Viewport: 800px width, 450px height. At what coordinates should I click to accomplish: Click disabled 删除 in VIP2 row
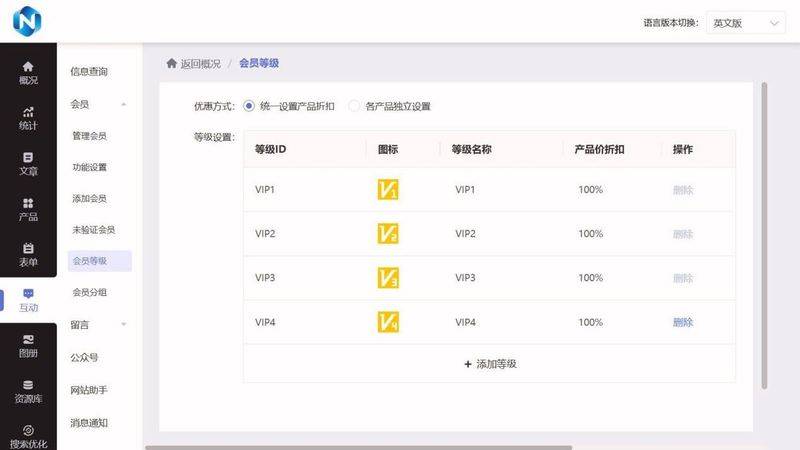click(683, 234)
